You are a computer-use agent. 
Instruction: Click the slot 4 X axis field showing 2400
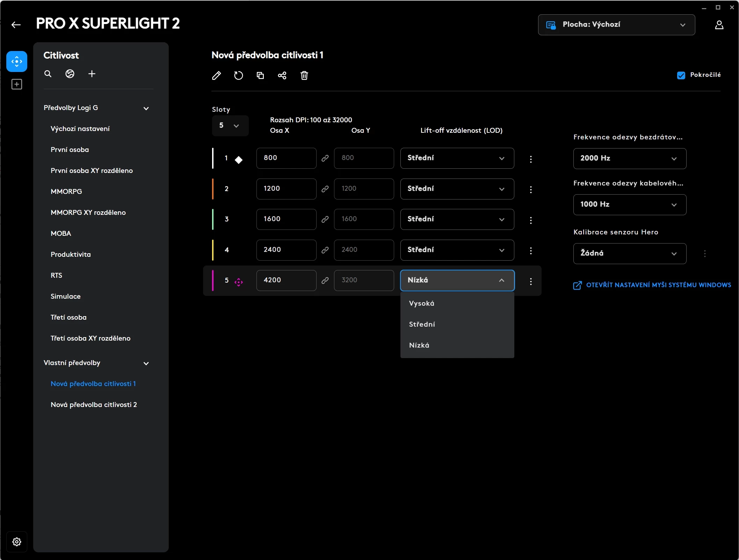pyautogui.click(x=286, y=250)
